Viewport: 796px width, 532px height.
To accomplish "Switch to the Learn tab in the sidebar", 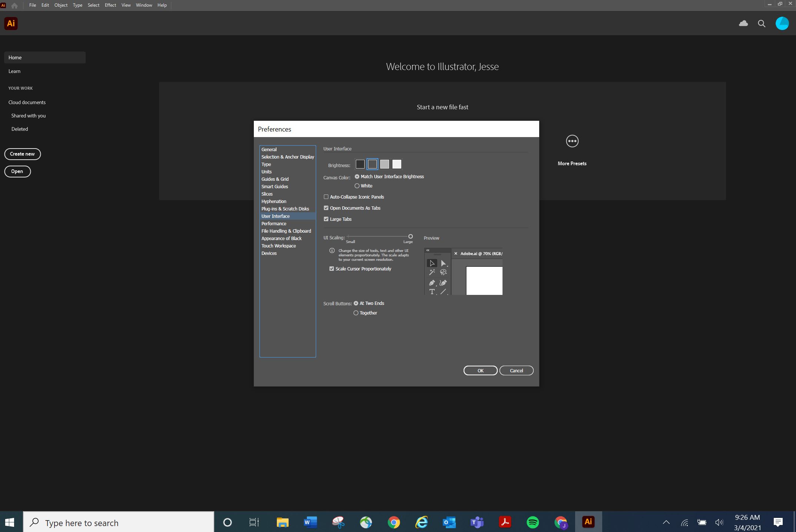I will 14,71.
